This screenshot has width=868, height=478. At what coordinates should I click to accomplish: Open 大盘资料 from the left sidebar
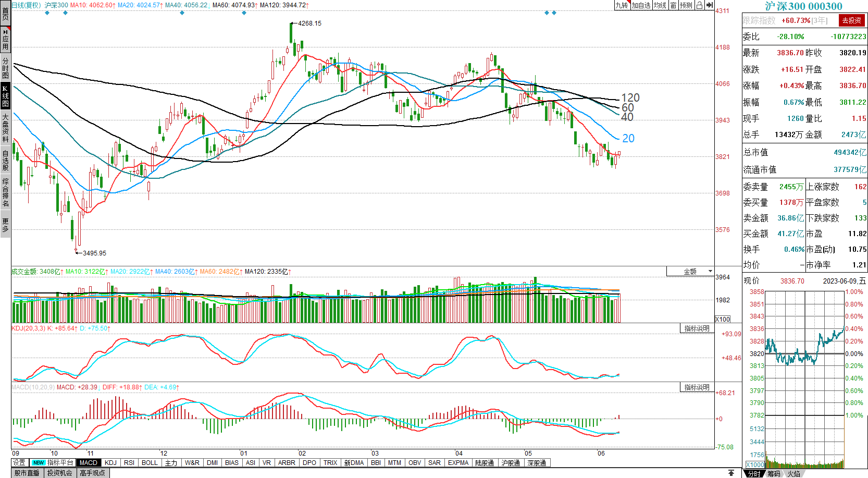click(x=5, y=128)
